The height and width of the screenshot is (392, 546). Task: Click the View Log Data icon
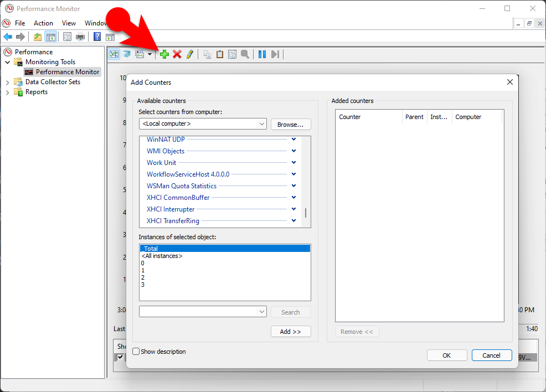[x=126, y=54]
